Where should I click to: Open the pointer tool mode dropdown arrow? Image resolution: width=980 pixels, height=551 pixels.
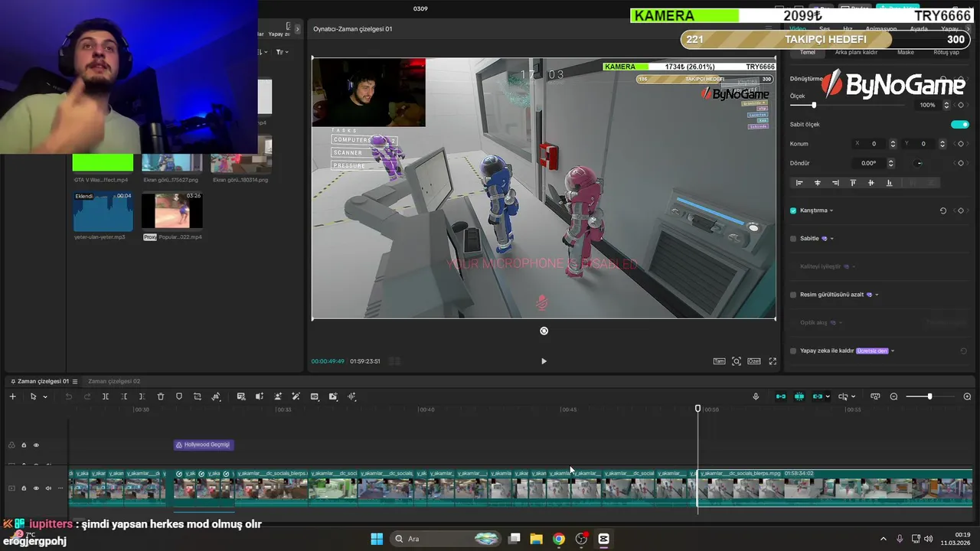tap(45, 396)
